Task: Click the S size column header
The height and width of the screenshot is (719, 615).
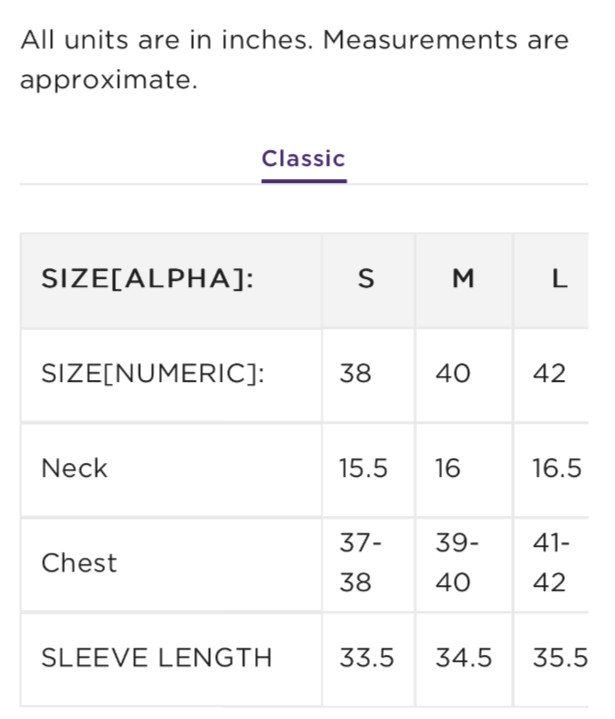Action: click(366, 279)
